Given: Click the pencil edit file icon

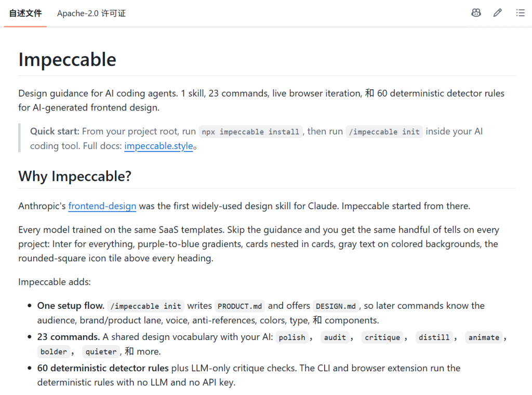Looking at the screenshot, I should (x=497, y=13).
